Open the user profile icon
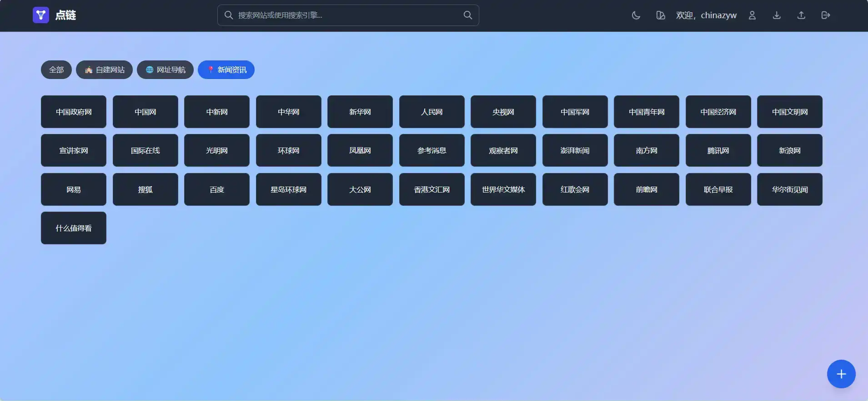Viewport: 868px width, 401px height. click(752, 15)
